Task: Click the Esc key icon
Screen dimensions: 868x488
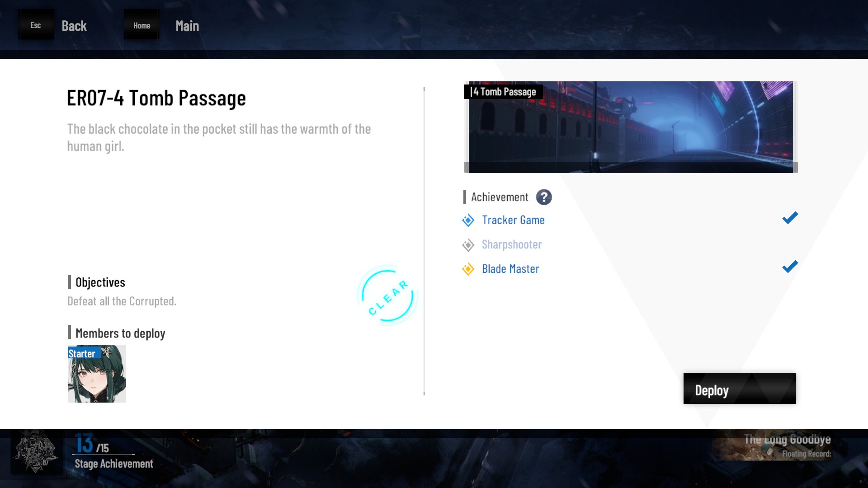Action: [x=36, y=25]
